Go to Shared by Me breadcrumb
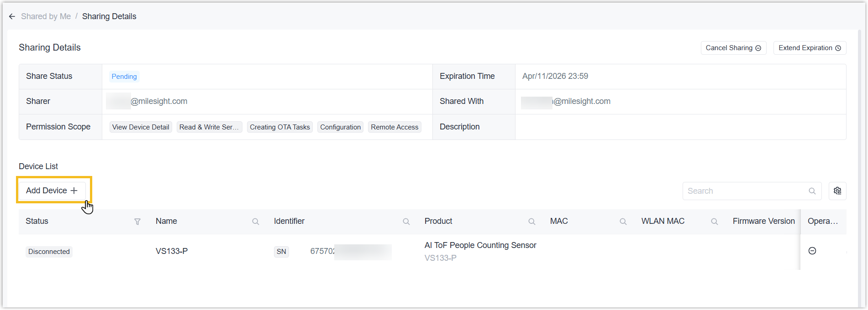 [46, 16]
